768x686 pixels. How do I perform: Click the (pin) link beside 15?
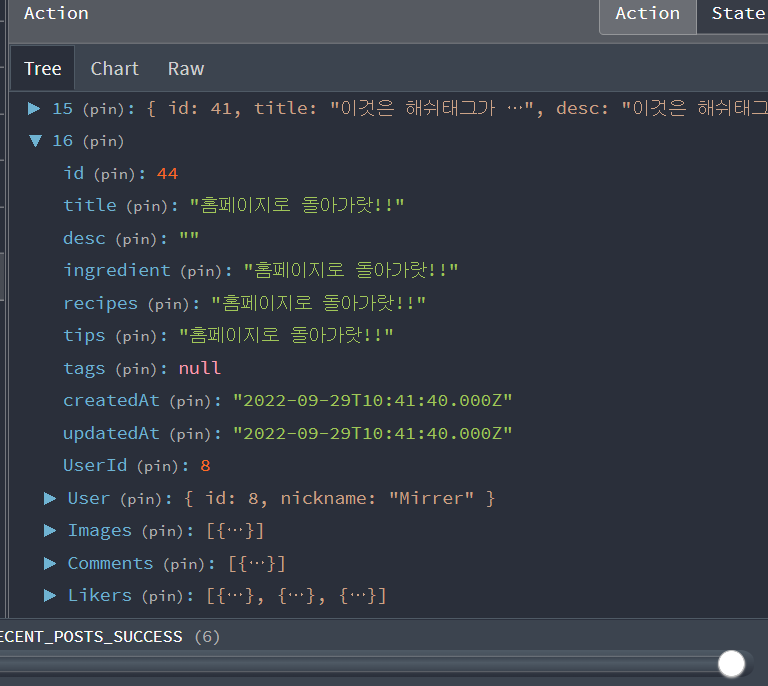[103, 109]
